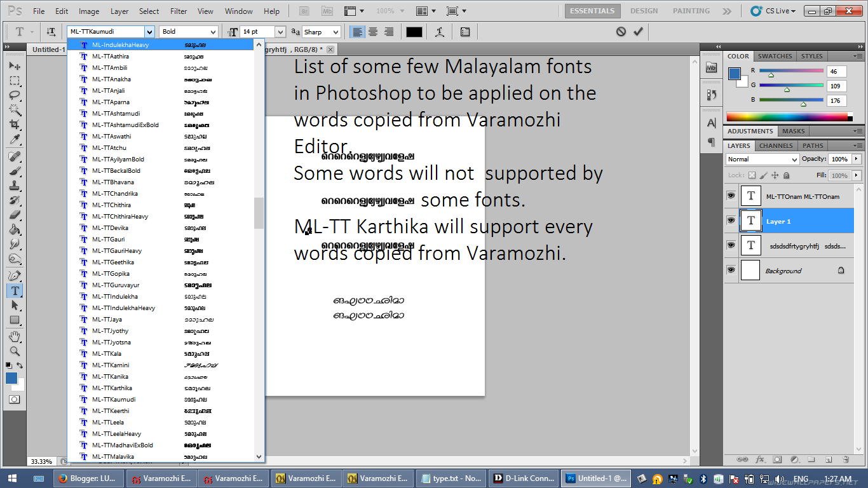868x488 pixels.
Task: Open the Filter menu
Action: (x=179, y=11)
